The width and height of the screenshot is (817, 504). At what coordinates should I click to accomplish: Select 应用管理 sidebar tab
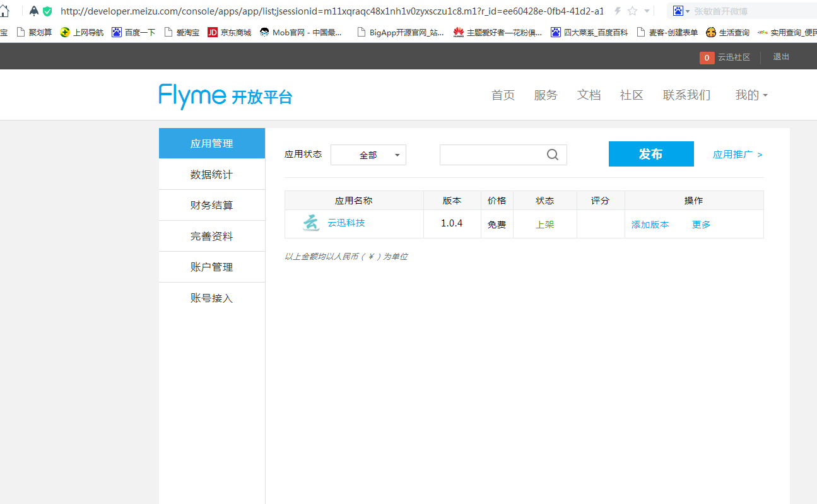(x=212, y=143)
